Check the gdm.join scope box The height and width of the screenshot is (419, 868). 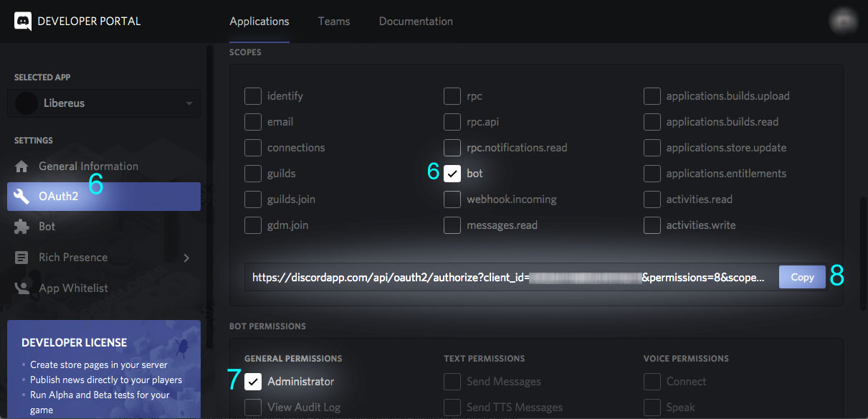point(253,225)
